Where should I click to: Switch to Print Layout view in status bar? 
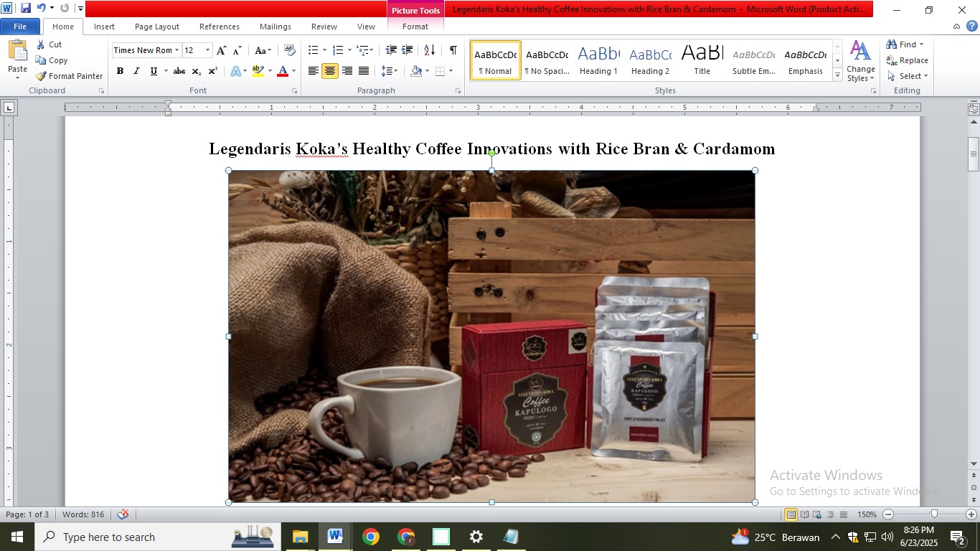coord(791,514)
